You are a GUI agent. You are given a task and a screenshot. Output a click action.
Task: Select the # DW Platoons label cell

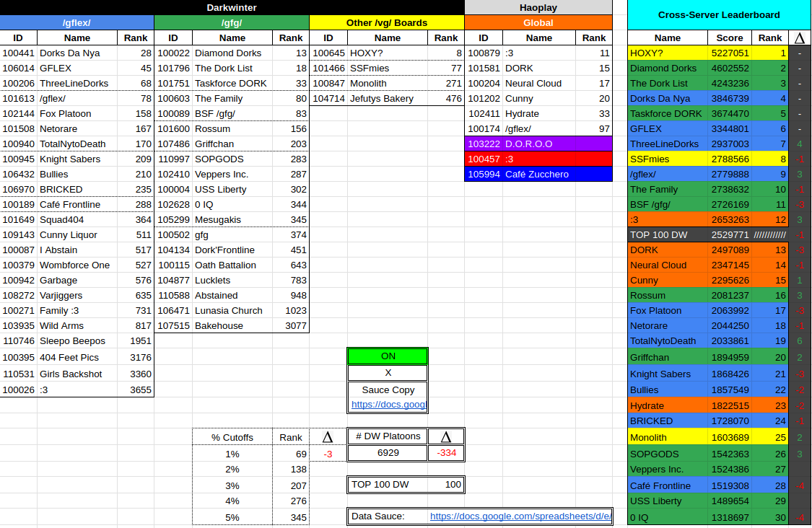click(388, 436)
